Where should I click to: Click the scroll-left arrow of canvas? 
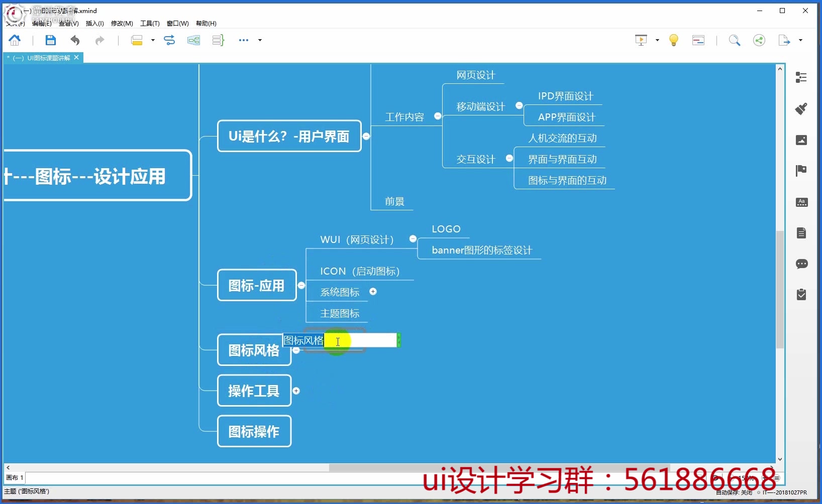[8, 467]
